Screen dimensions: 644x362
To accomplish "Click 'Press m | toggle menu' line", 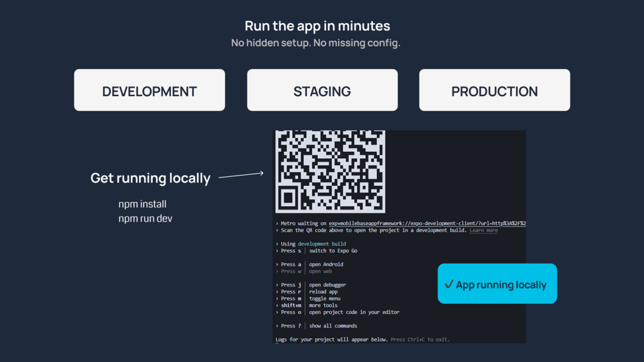I will [x=308, y=299].
